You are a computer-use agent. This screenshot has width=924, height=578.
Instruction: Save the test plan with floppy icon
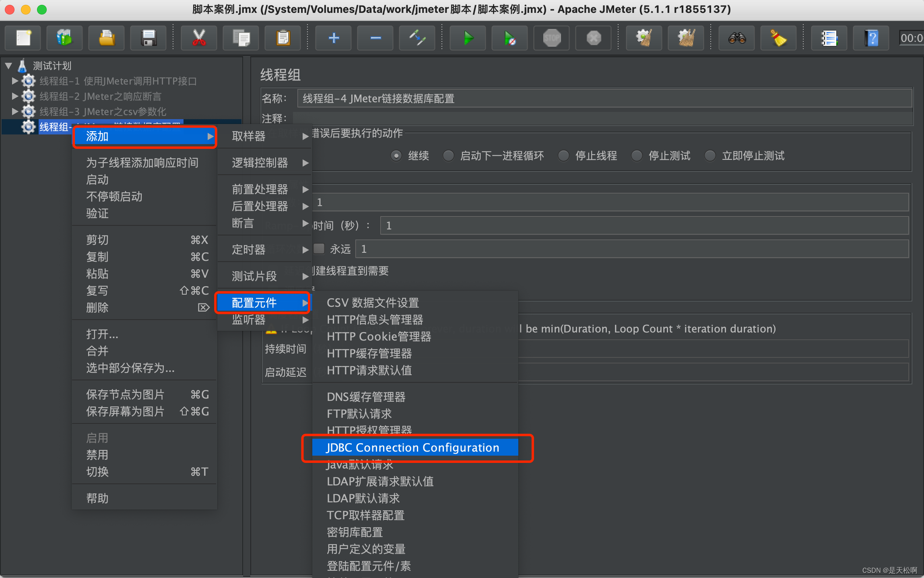click(148, 38)
